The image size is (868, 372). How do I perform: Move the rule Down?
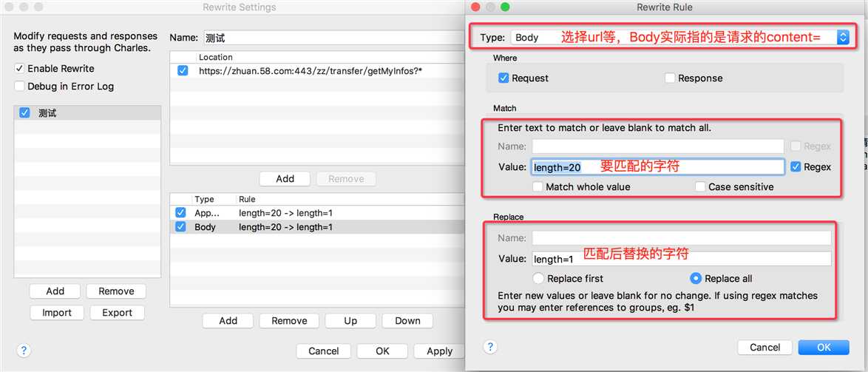(407, 320)
